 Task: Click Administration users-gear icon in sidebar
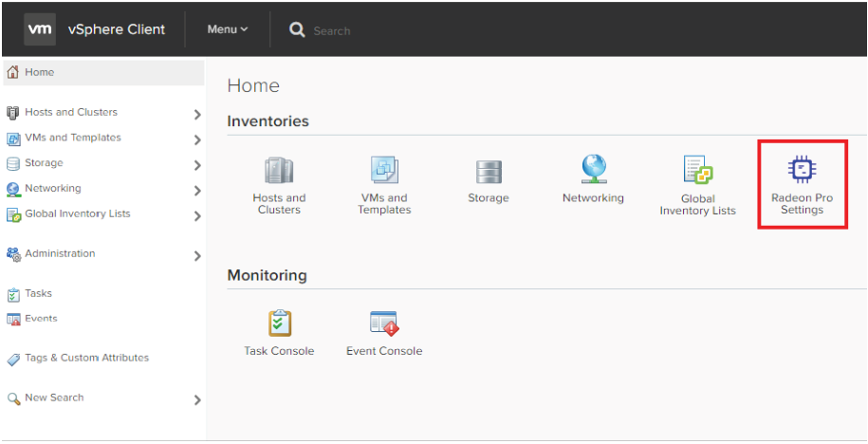[x=13, y=254]
